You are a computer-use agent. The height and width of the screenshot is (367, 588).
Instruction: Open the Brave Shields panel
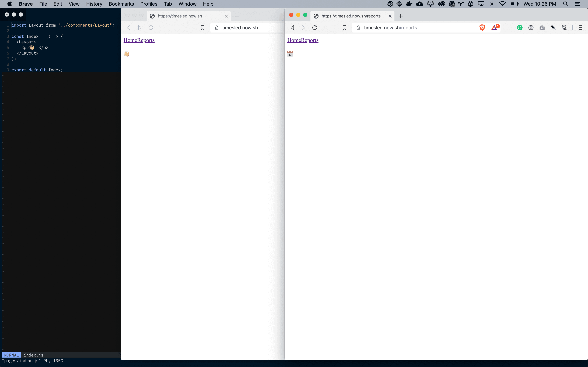(482, 27)
